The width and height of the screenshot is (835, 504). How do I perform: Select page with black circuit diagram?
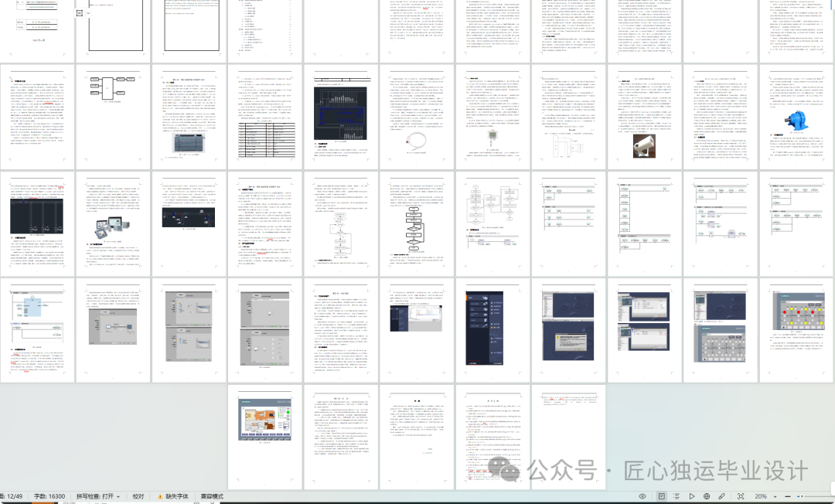coord(341,117)
